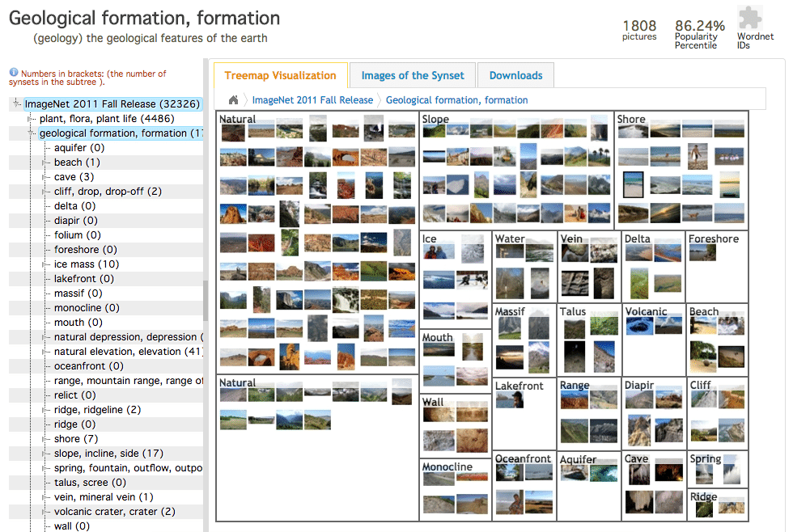
Task: Click the Diapir treemap cell label
Action: (639, 386)
